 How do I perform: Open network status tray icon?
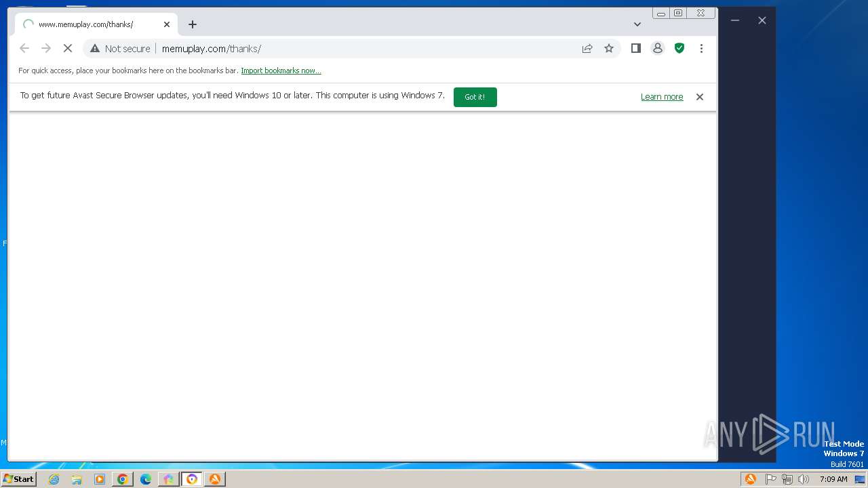[787, 479]
